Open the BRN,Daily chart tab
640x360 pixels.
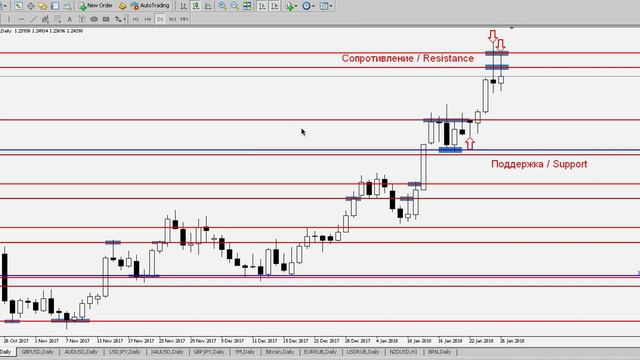[x=439, y=352]
